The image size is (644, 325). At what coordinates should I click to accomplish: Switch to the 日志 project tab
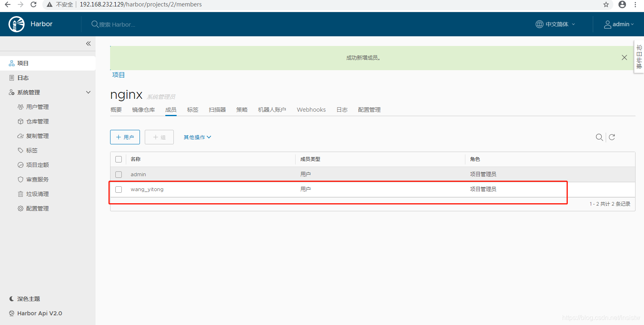342,110
